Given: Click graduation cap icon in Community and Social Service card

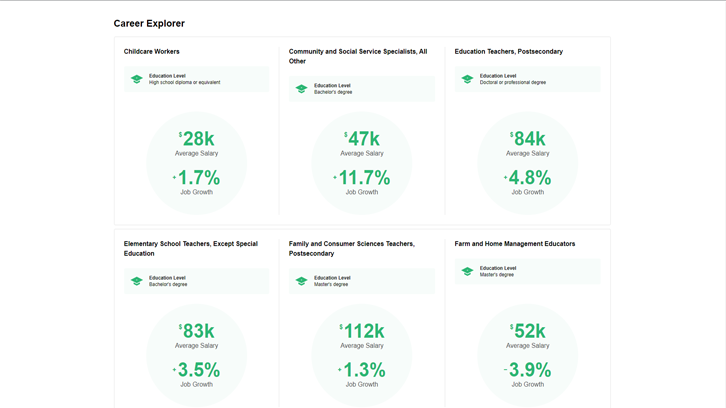Looking at the screenshot, I should 301,89.
